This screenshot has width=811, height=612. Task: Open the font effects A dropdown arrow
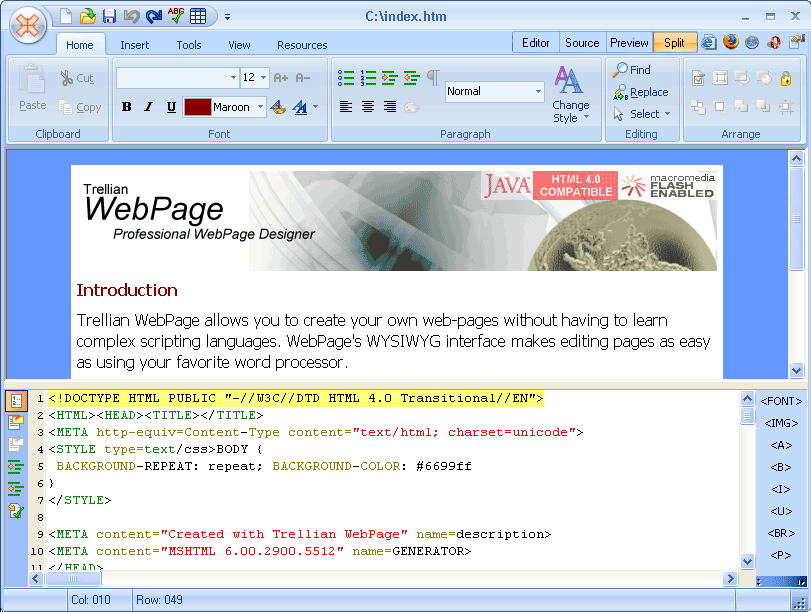[316, 107]
